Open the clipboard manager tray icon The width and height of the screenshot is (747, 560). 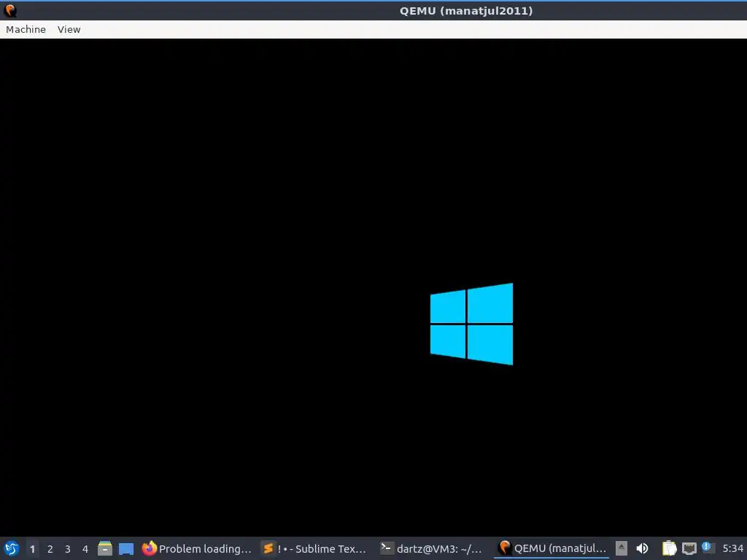[670, 548]
